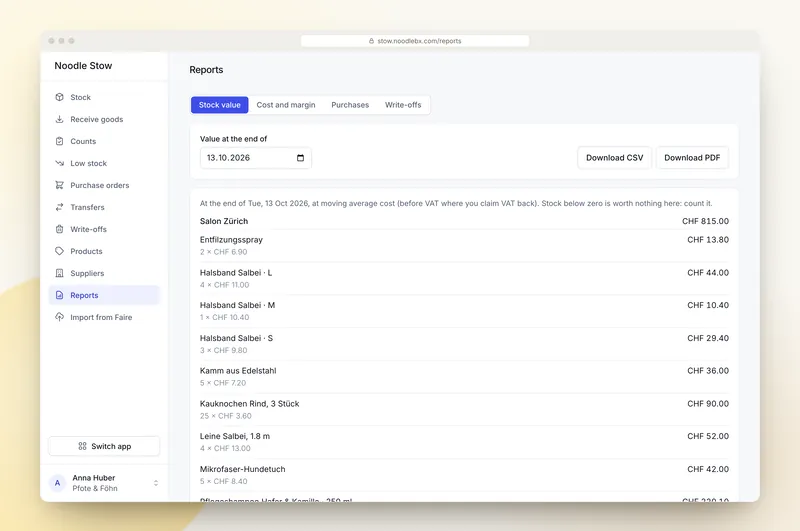Click the Switch app grid icon
Viewport: 800px width, 531px height.
click(82, 446)
